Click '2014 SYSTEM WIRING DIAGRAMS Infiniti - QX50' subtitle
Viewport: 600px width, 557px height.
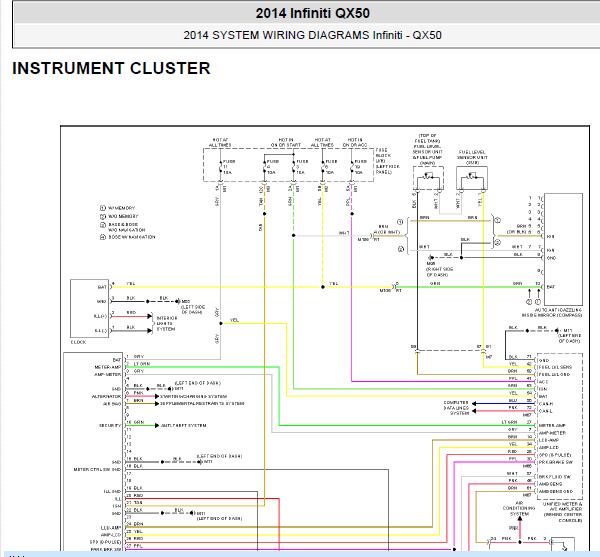312,35
